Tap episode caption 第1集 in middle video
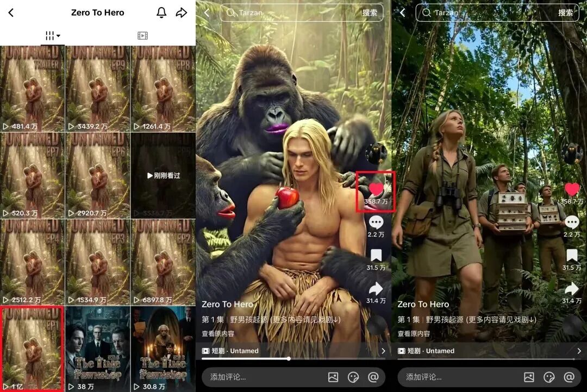Image resolution: width=587 pixels, height=392 pixels. (x=271, y=320)
